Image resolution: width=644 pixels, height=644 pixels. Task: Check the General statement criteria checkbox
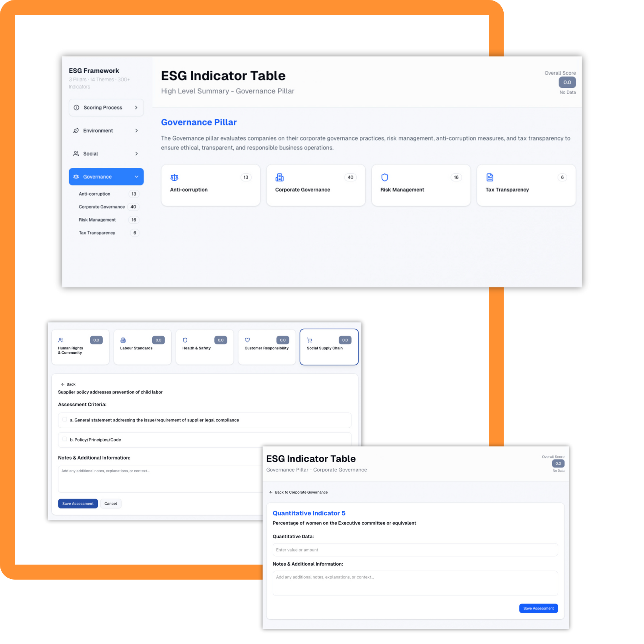click(x=65, y=419)
